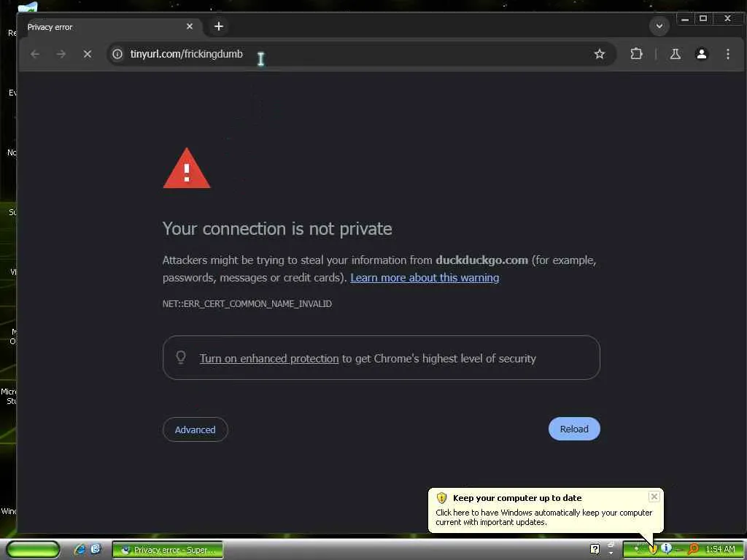747x560 pixels.
Task: Click the forward navigation arrow
Action: tap(61, 54)
